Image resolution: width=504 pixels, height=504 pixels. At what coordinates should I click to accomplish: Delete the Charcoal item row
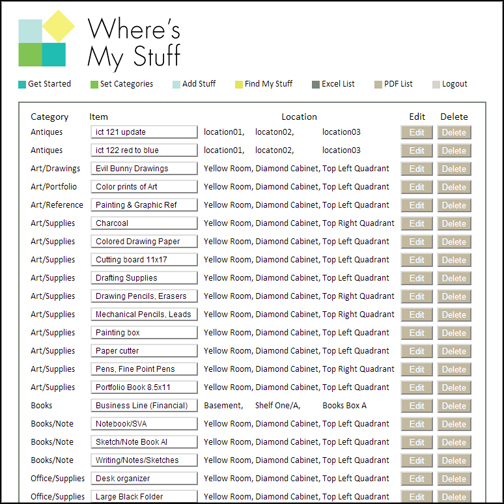coord(454,223)
